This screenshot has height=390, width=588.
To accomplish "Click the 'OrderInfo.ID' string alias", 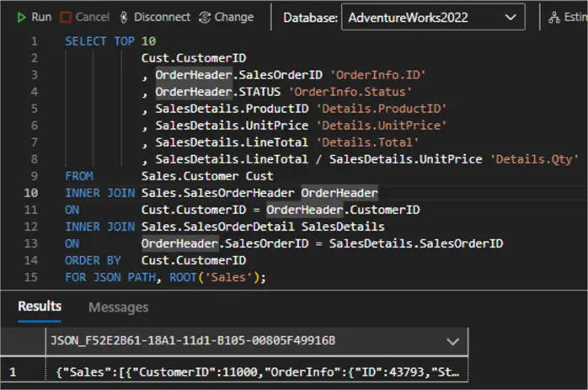I will coord(377,75).
